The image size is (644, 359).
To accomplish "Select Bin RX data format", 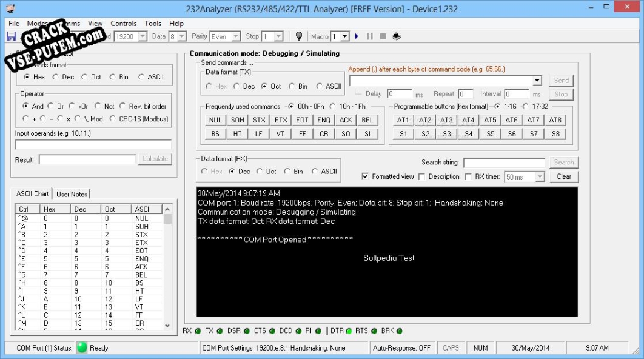I will point(287,171).
